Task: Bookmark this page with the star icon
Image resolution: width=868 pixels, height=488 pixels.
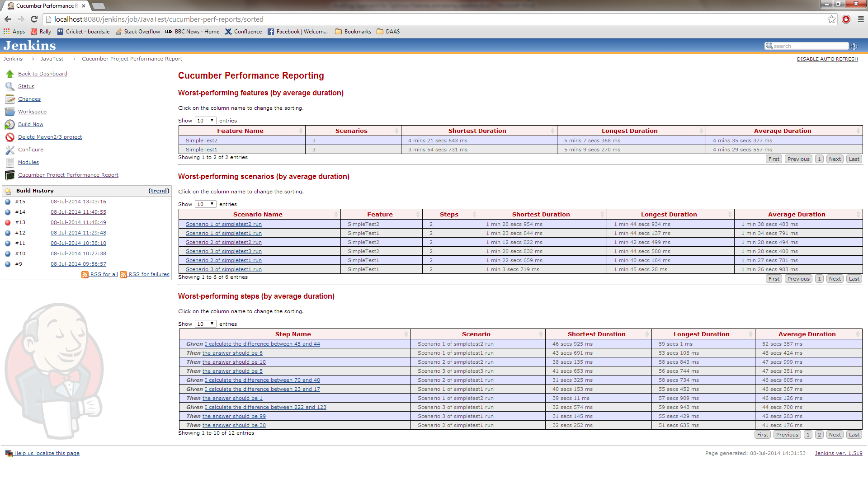Action: pos(831,19)
